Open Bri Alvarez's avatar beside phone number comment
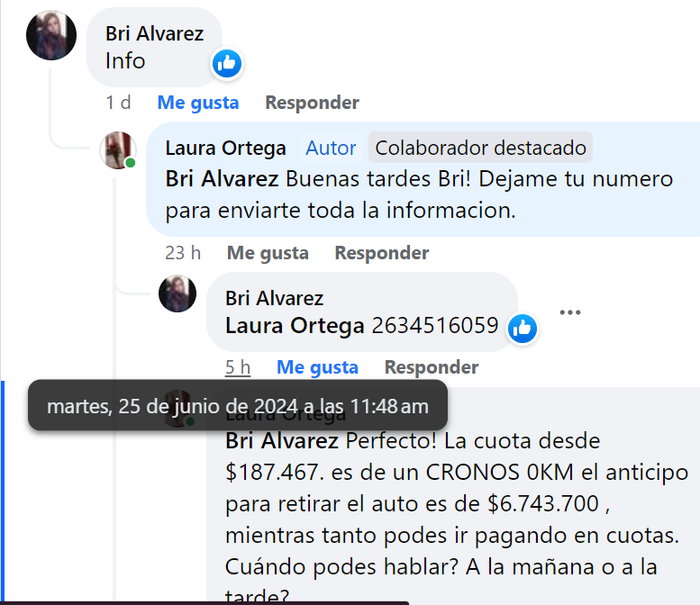700x605 pixels. [177, 293]
